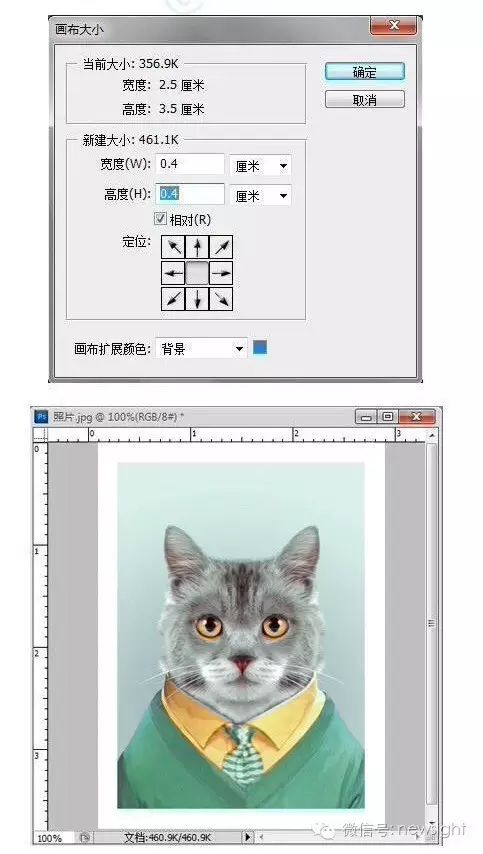The image size is (483, 854).
Task: Open the width unit 厘米 dropdown
Action: coord(260,166)
